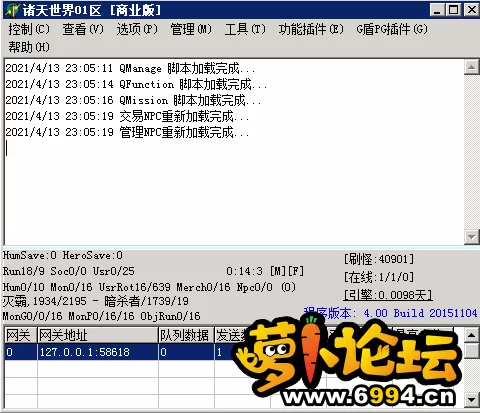Open the 查看(V) menu
Image resolution: width=480 pixels, height=413 pixels.
(x=83, y=29)
